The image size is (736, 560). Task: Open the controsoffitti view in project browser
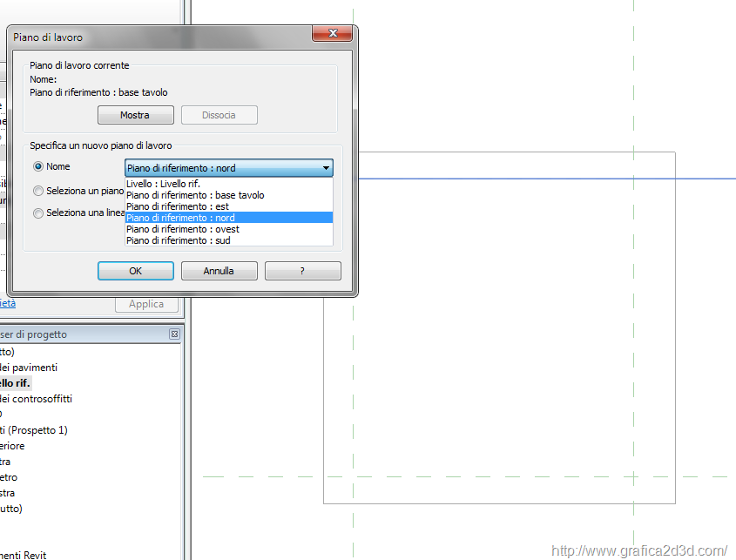click(37, 399)
